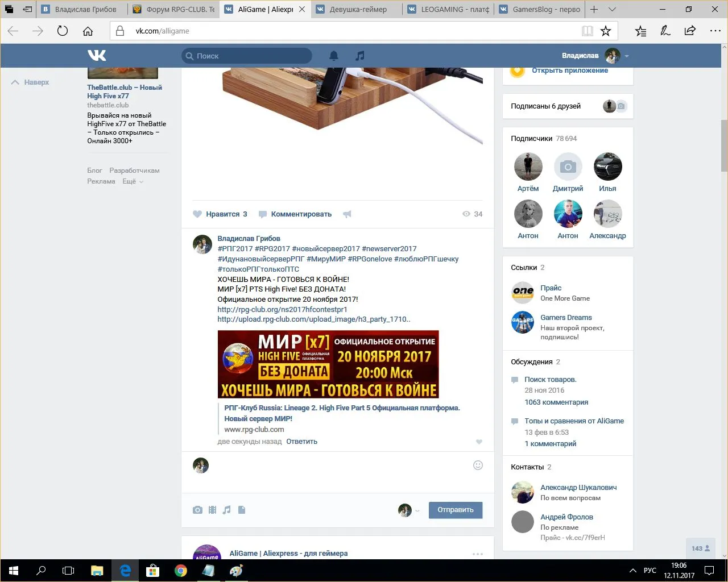
Task: Open subscriber Артём's profile picture
Action: (x=528, y=167)
